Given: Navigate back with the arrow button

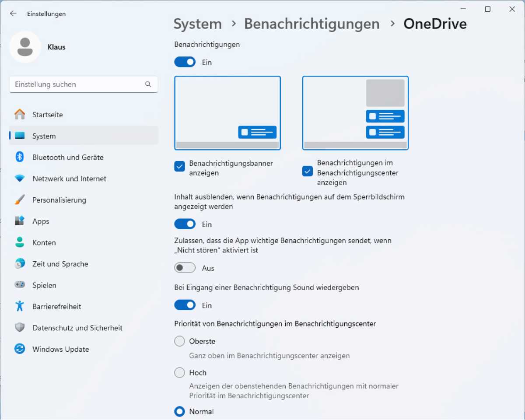Looking at the screenshot, I should pos(13,13).
